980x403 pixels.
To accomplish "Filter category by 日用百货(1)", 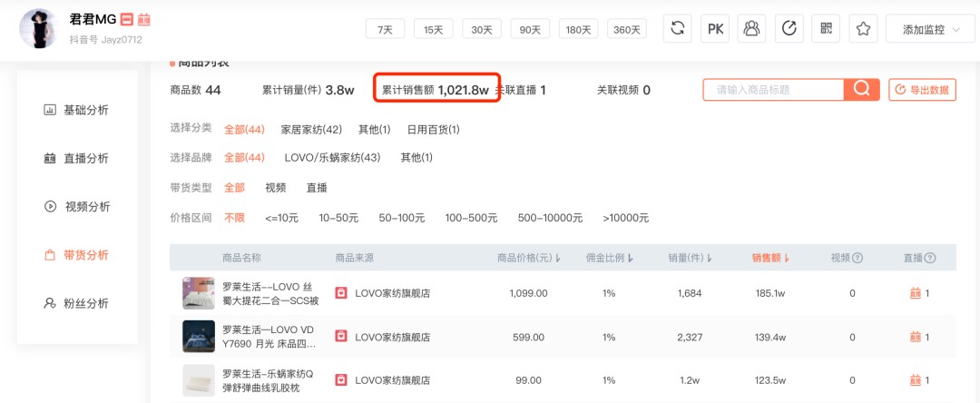I will pos(433,129).
